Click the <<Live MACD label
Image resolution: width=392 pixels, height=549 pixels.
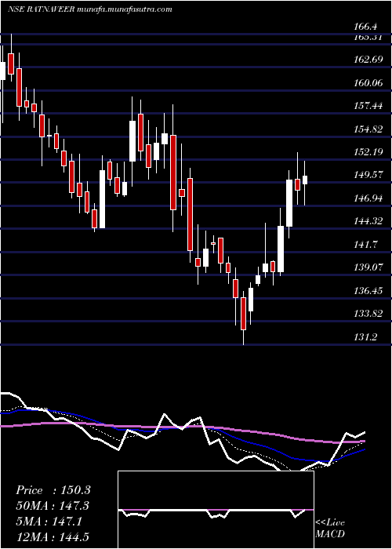[x=330, y=528]
